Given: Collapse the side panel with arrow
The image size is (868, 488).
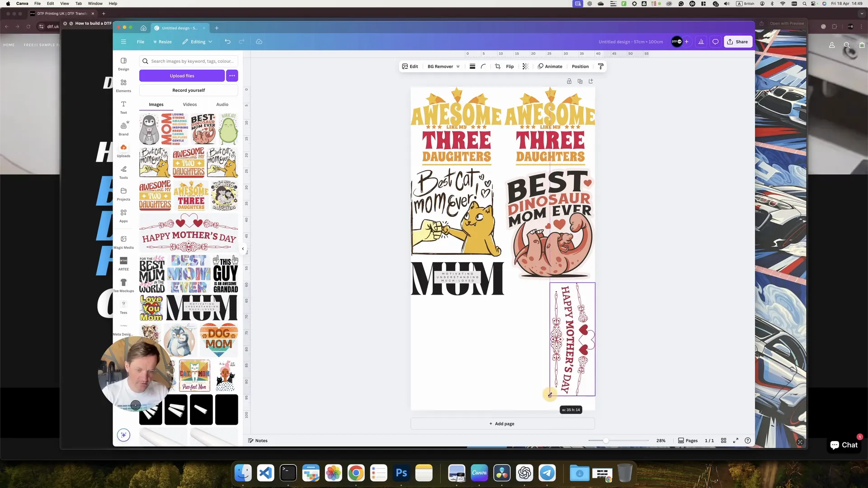Looking at the screenshot, I should [x=243, y=249].
